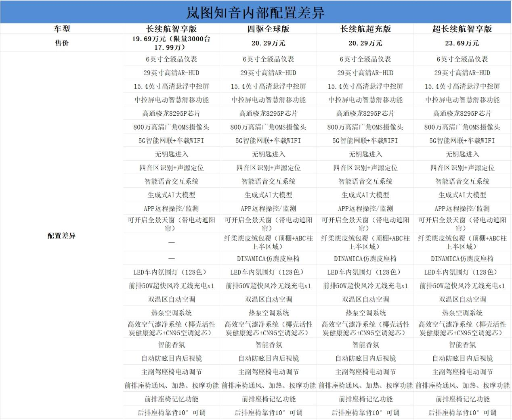Image resolution: width=512 pixels, height=420 pixels.
Task: Click 29英寸高清AR-HUD in the 四驱全球版 column
Action: coord(268,73)
